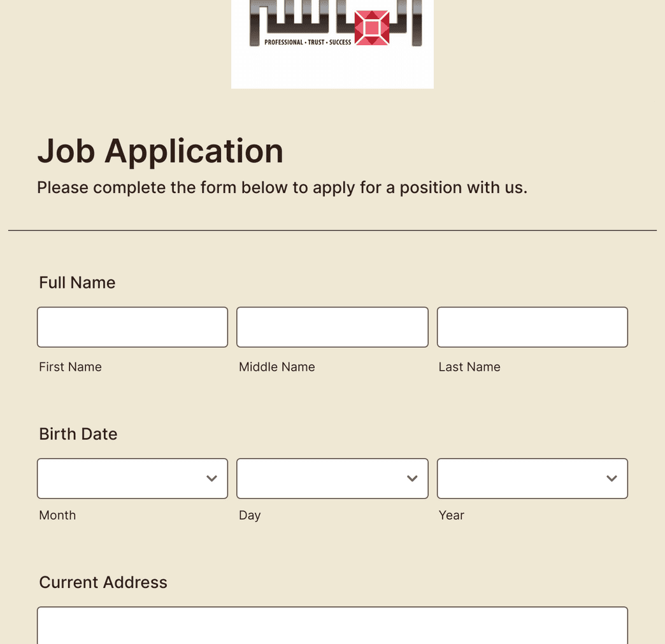Click the 'Year' sublabel below its dropdown
This screenshot has height=644, width=665.
(x=451, y=515)
